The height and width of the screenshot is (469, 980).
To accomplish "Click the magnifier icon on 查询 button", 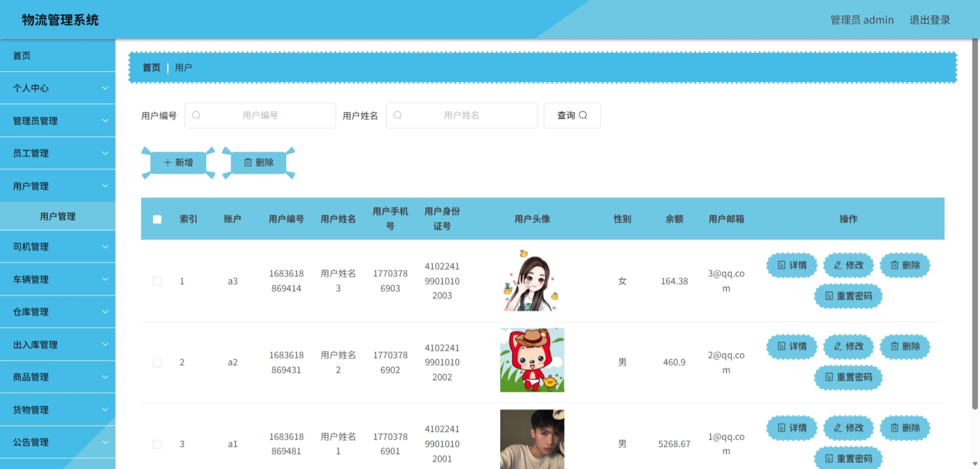I will coord(583,115).
